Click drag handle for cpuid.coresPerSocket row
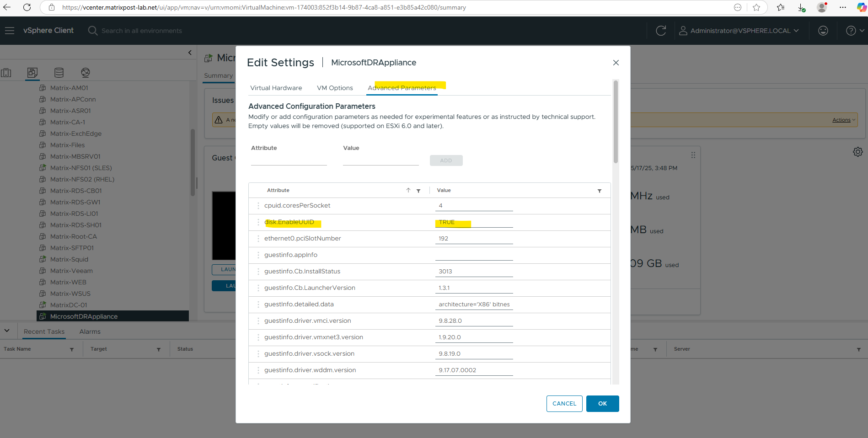The image size is (868, 438). [x=258, y=206]
